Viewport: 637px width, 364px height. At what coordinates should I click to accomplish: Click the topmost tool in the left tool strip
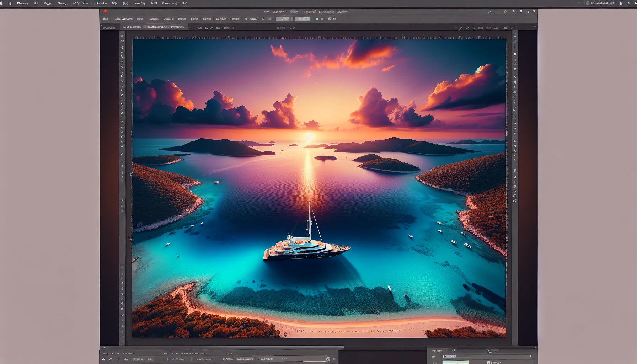[x=122, y=35]
